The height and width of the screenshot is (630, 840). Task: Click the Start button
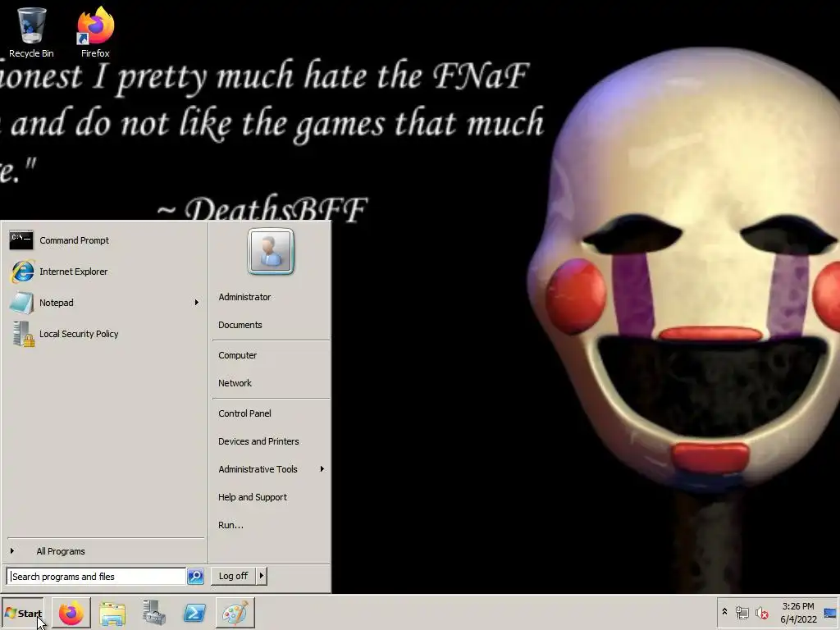(22, 614)
